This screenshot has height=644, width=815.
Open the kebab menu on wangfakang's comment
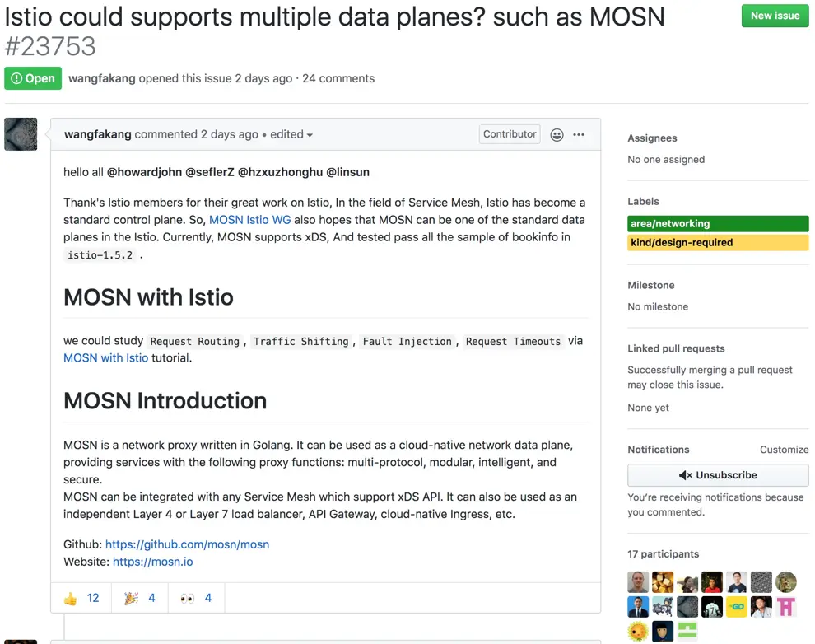click(x=579, y=133)
